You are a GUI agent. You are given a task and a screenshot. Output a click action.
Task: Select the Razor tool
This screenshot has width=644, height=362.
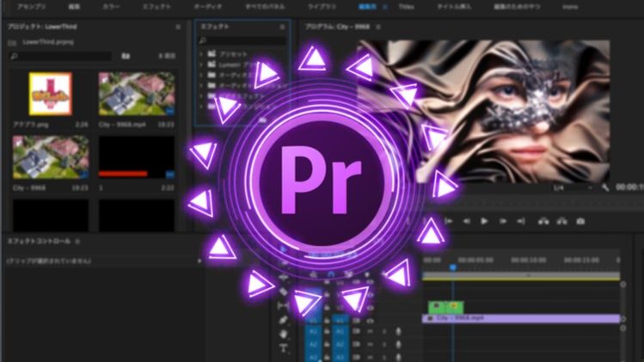[284, 291]
